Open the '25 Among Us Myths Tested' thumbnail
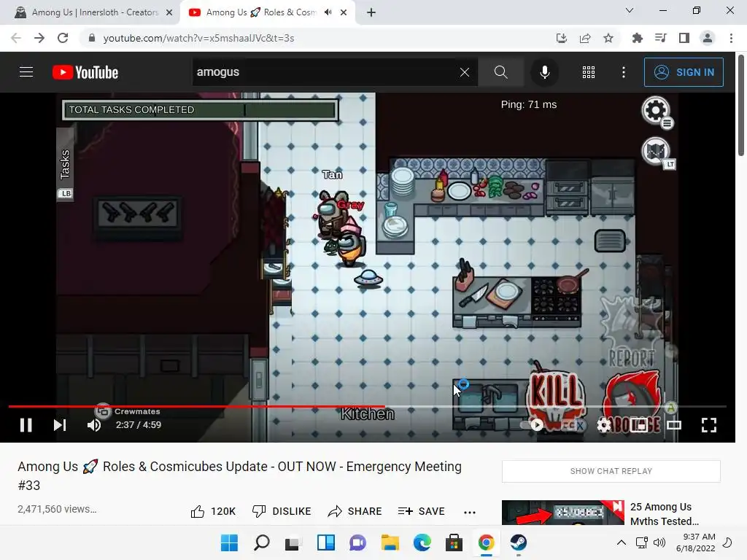The height and width of the screenshot is (560, 747). click(562, 513)
